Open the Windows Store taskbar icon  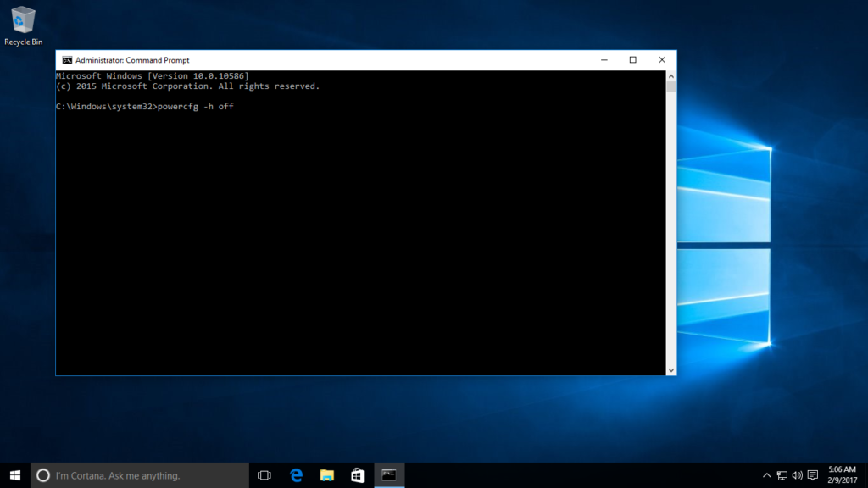coord(359,475)
